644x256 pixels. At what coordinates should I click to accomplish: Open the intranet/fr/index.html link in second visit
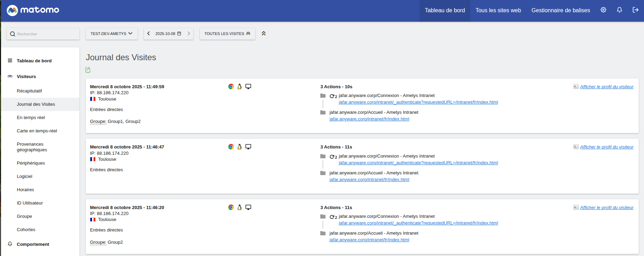coord(369,180)
